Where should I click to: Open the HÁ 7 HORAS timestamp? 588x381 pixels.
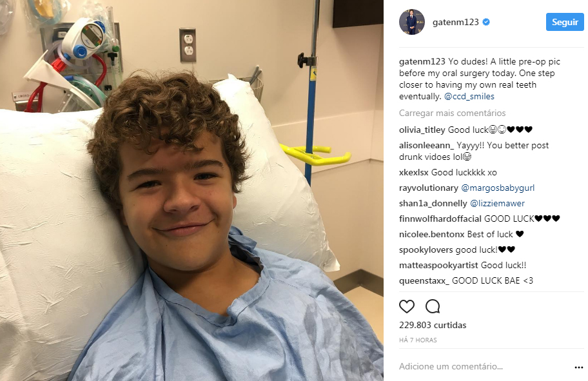[x=418, y=340]
